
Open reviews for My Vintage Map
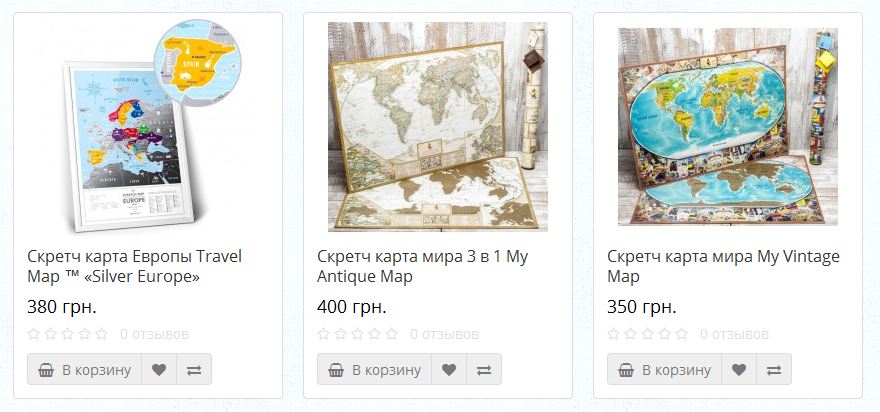click(x=734, y=335)
